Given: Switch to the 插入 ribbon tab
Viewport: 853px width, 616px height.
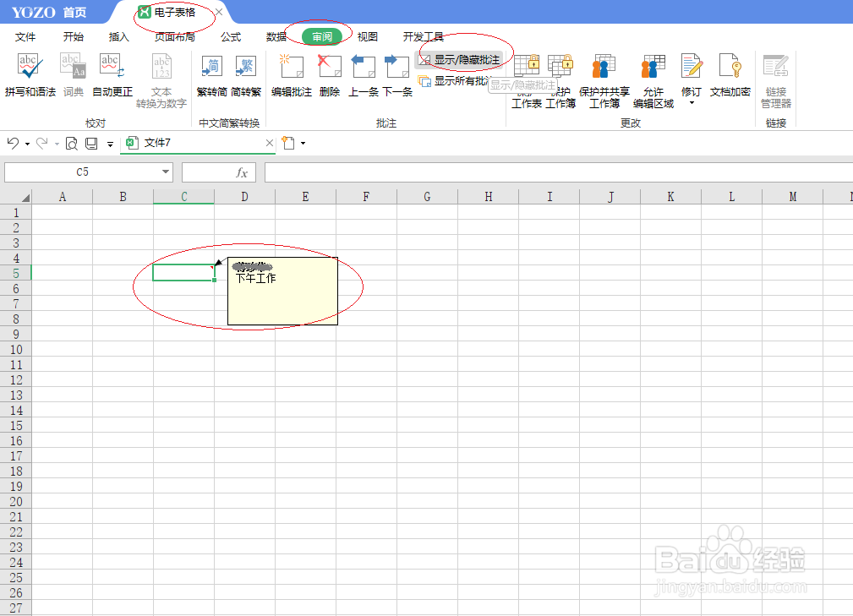Looking at the screenshot, I should [x=118, y=37].
